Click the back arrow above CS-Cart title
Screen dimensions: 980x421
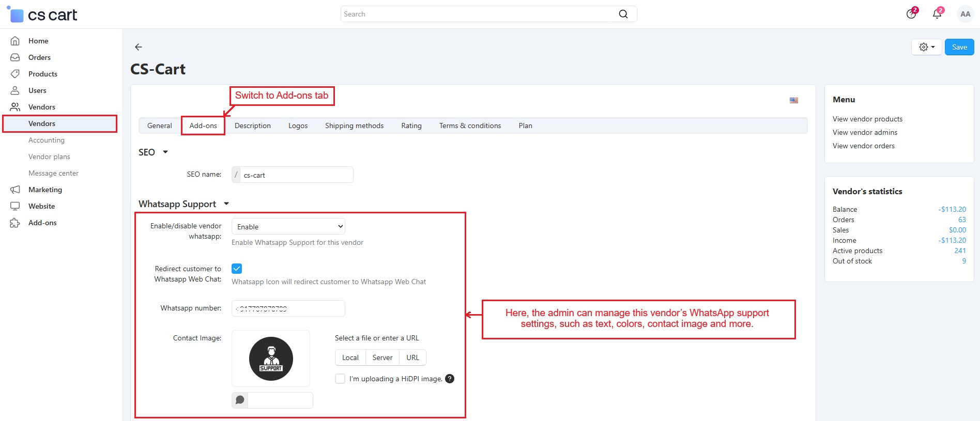pos(138,47)
